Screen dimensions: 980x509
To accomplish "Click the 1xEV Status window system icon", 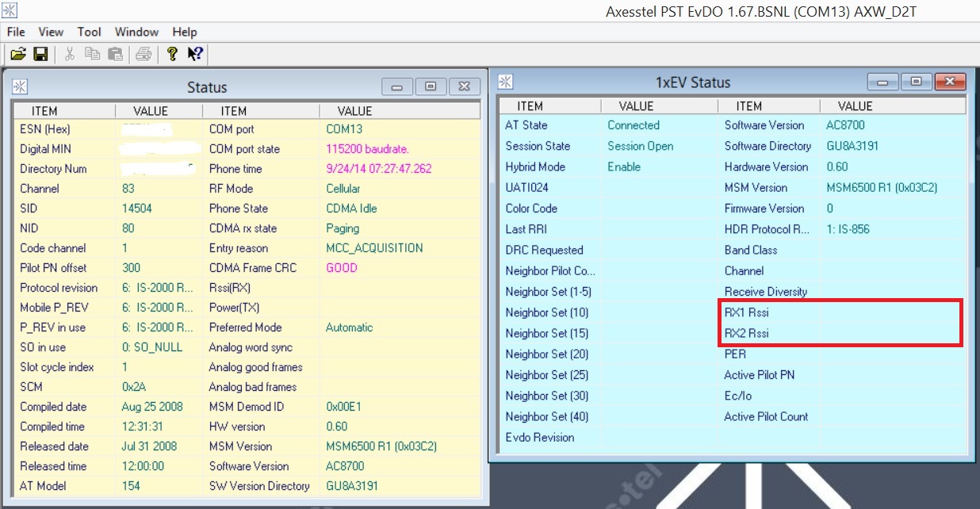I will [x=505, y=82].
